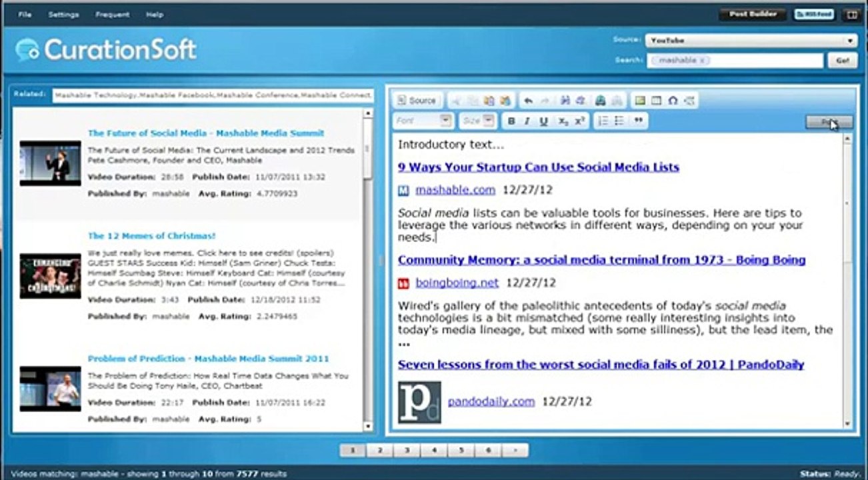Click the boingboing.net link
The image size is (868, 480).
(457, 283)
